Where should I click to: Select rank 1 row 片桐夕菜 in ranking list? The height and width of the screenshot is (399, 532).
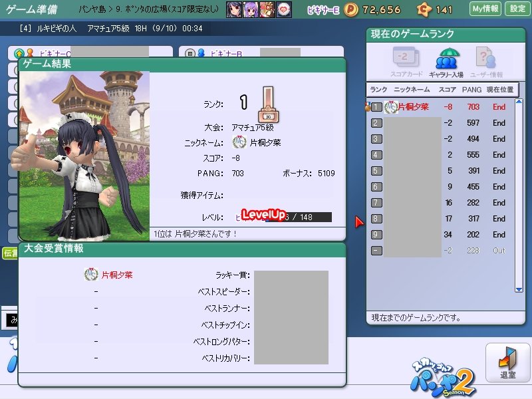[439, 107]
